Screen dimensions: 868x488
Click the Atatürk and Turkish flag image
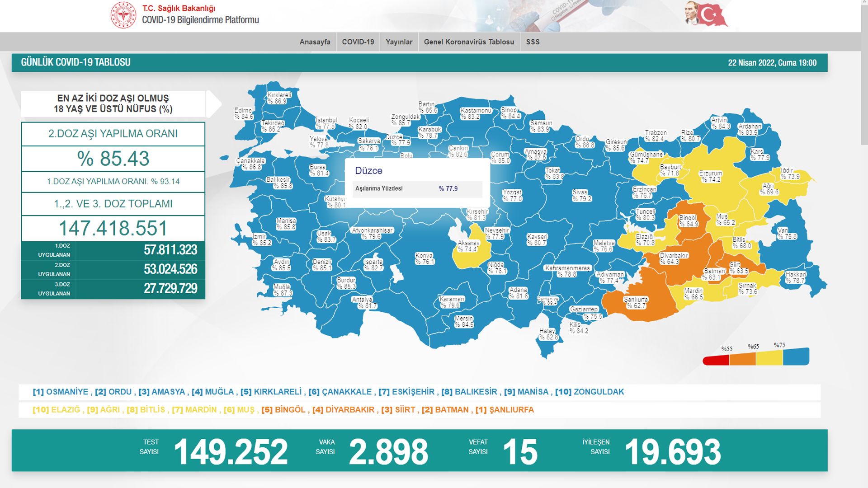pos(706,14)
